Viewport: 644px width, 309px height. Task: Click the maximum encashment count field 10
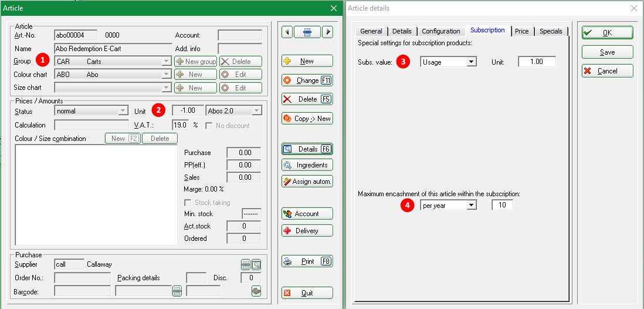[x=502, y=205]
